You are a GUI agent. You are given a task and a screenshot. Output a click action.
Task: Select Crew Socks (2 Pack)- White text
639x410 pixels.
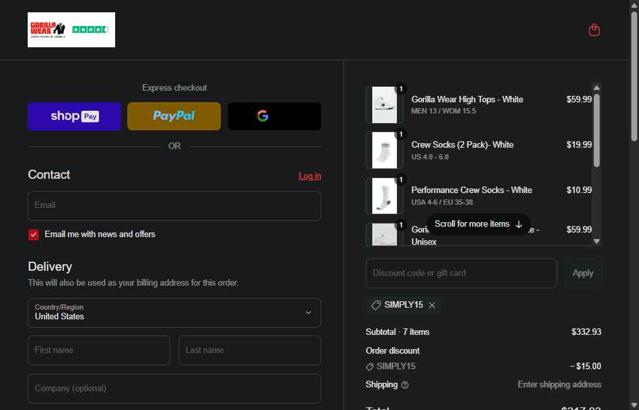462,145
